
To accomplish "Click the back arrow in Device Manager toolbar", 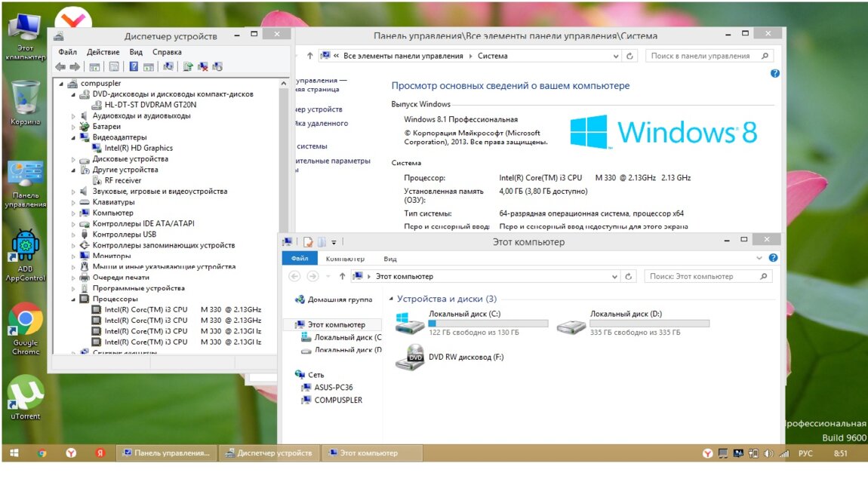I will pyautogui.click(x=60, y=66).
